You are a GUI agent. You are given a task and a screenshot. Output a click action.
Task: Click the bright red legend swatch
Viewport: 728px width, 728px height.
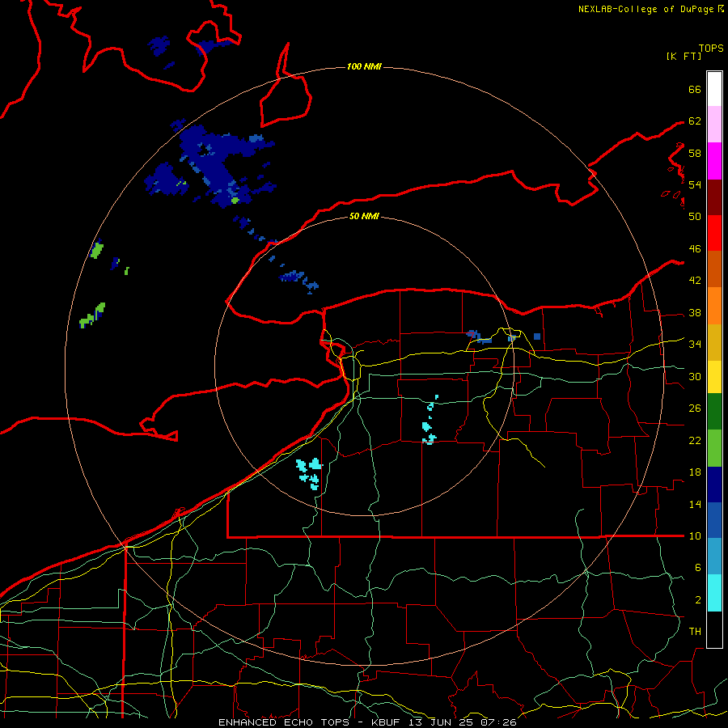[x=714, y=233]
